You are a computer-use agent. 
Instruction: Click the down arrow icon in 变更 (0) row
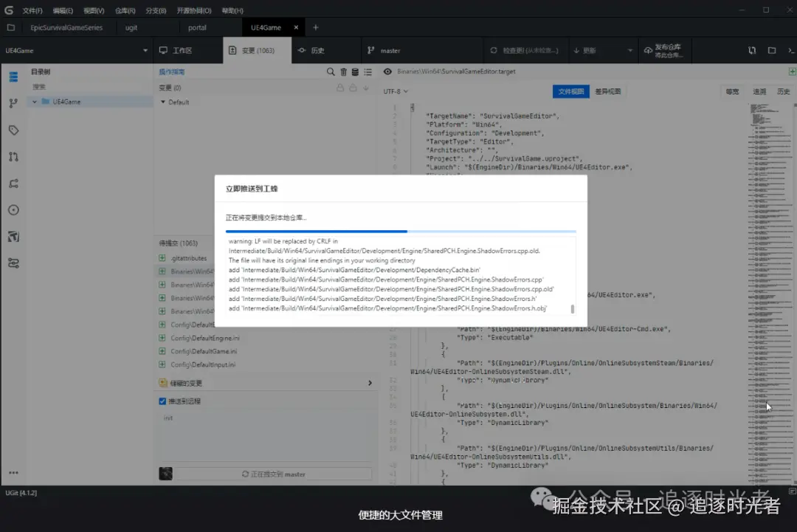click(365, 87)
